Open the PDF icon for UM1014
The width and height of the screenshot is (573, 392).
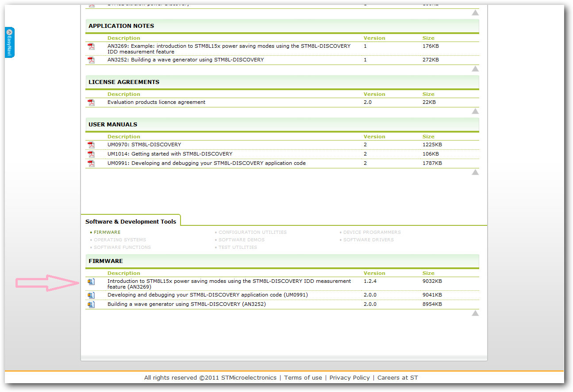(91, 154)
